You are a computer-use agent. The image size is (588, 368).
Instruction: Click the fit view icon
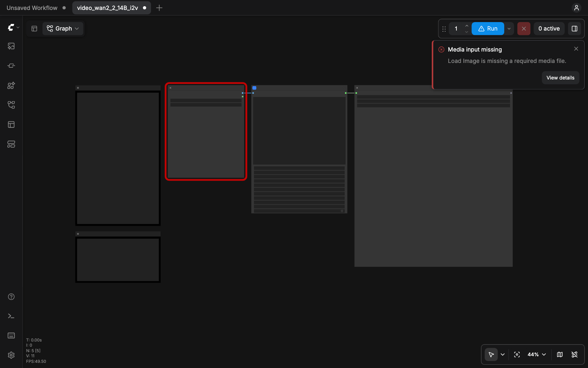point(517,354)
